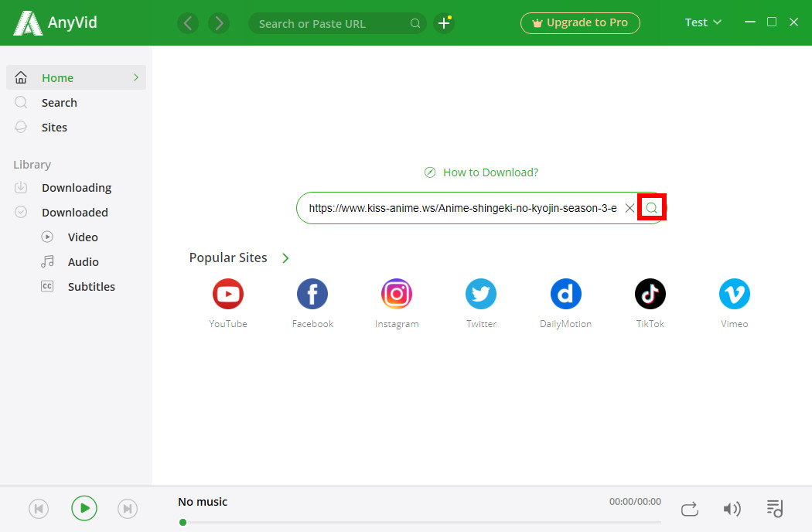Show downloaded Video items
812x532 pixels.
coord(83,237)
